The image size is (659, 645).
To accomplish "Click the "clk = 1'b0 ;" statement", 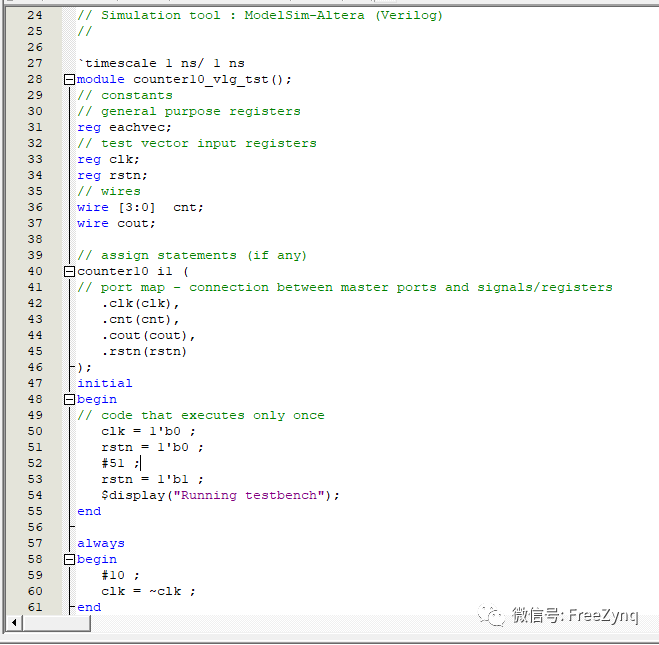I will click(148, 432).
